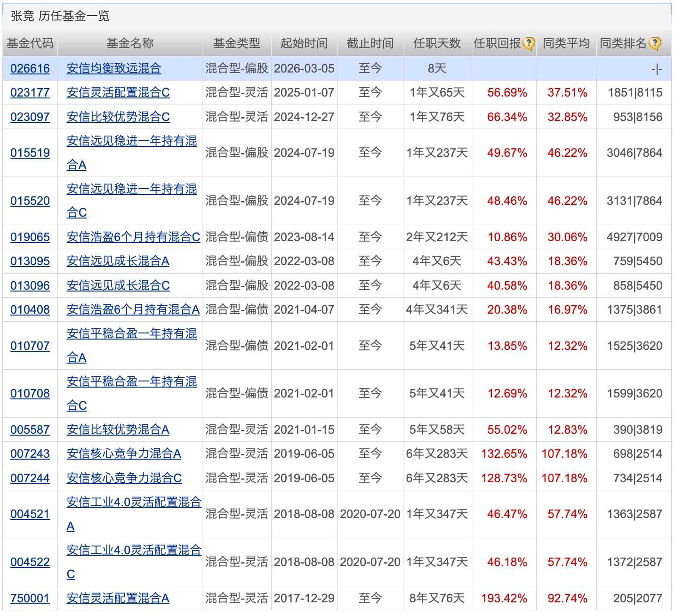675x616 pixels.
Task: Open 安信均衡致远混合 fund page
Action: (x=114, y=69)
